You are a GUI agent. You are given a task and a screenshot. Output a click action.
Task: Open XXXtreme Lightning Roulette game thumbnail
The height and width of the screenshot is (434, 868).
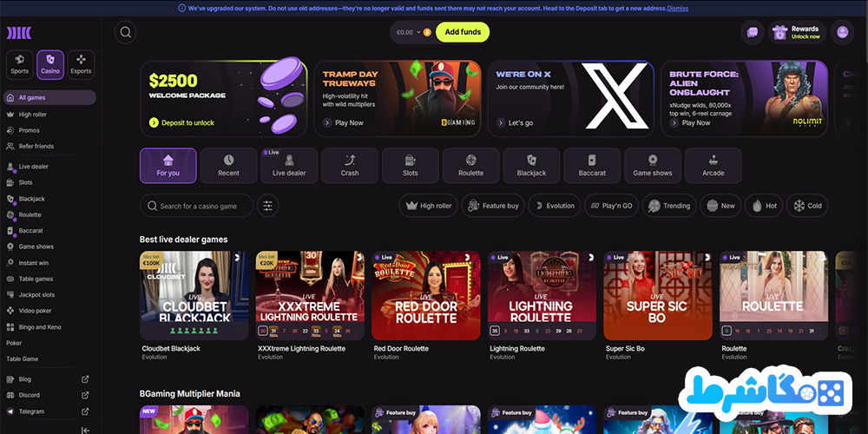click(310, 295)
